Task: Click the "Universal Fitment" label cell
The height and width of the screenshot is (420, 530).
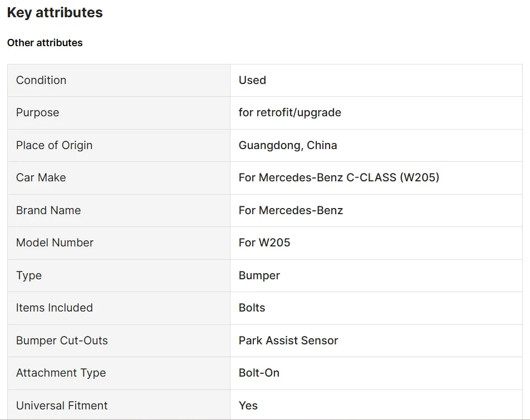Action: click(x=62, y=406)
